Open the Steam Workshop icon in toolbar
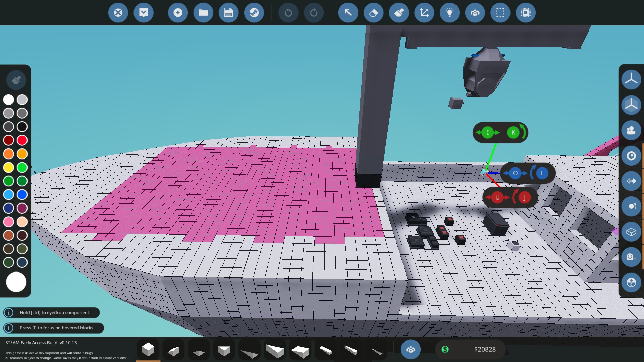 pyautogui.click(x=254, y=13)
